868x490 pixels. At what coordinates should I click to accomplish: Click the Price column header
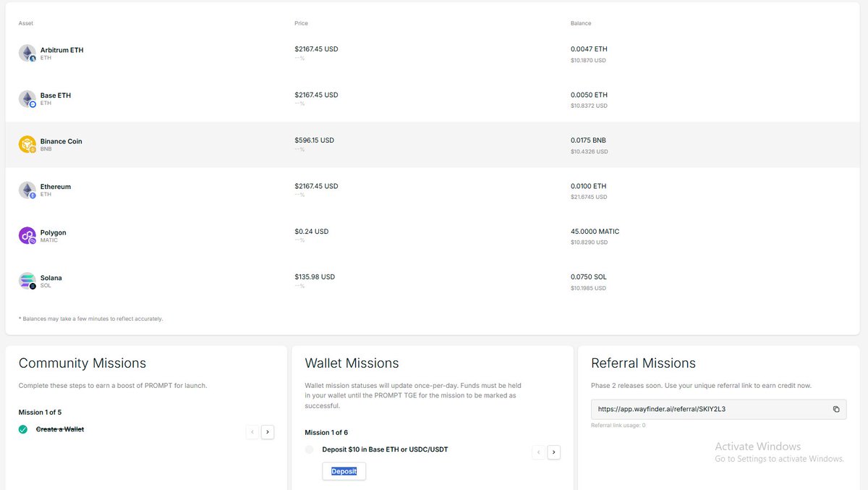point(301,23)
